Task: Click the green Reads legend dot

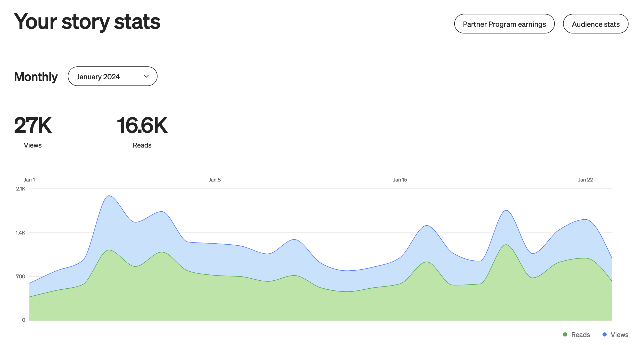Action: point(565,334)
